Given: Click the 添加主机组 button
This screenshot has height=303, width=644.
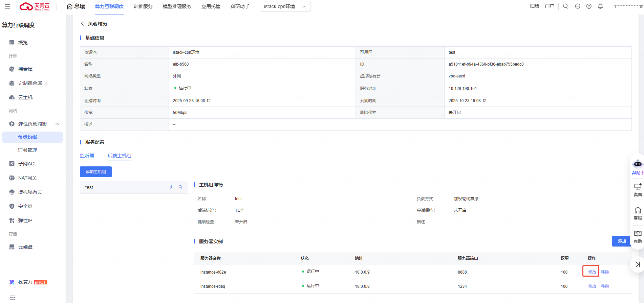Looking at the screenshot, I should point(96,172).
